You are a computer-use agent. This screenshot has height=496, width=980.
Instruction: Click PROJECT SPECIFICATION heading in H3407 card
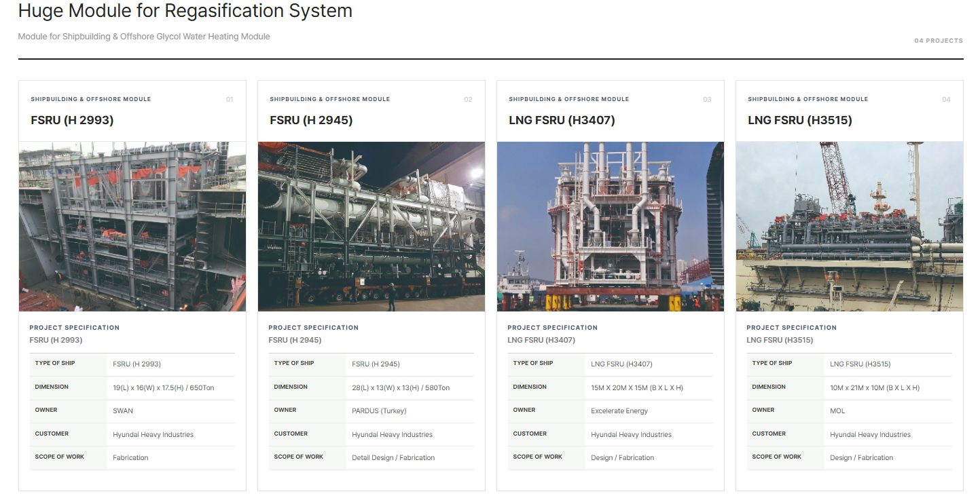[553, 328]
